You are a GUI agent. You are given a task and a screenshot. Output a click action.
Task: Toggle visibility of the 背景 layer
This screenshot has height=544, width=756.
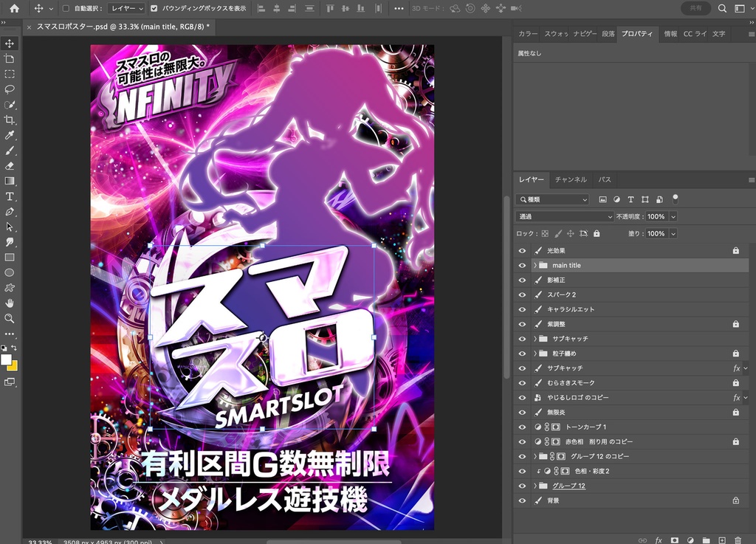tap(522, 500)
